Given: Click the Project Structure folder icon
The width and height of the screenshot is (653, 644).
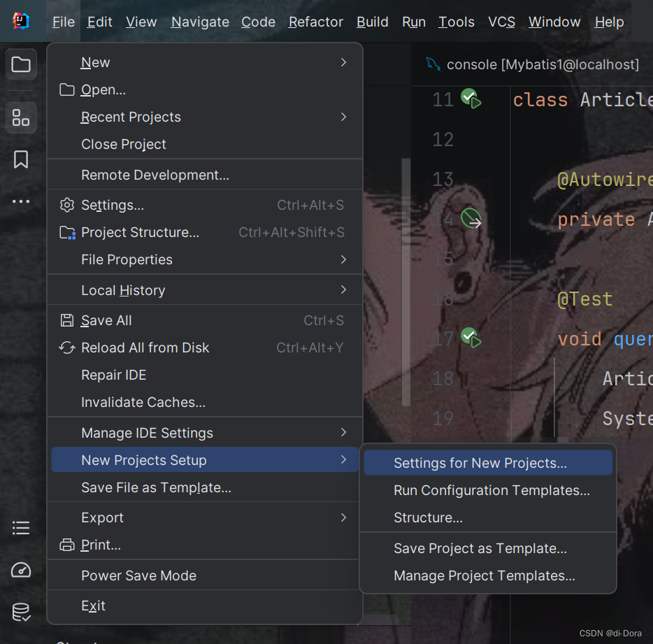Looking at the screenshot, I should click(67, 232).
